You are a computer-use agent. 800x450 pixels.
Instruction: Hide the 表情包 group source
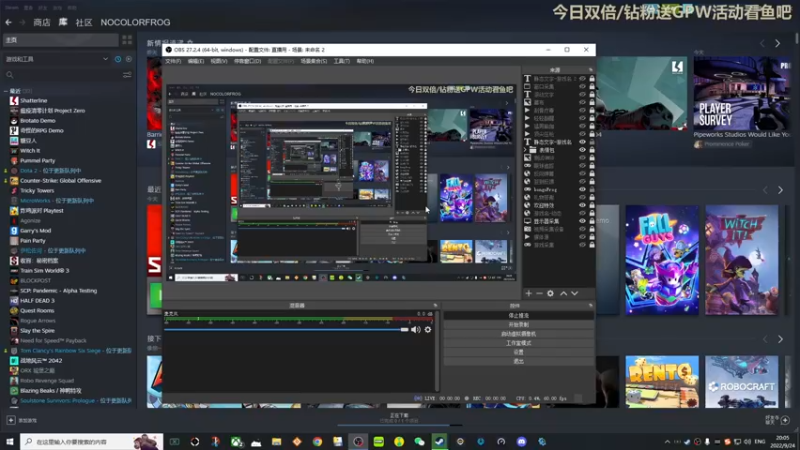(582, 150)
